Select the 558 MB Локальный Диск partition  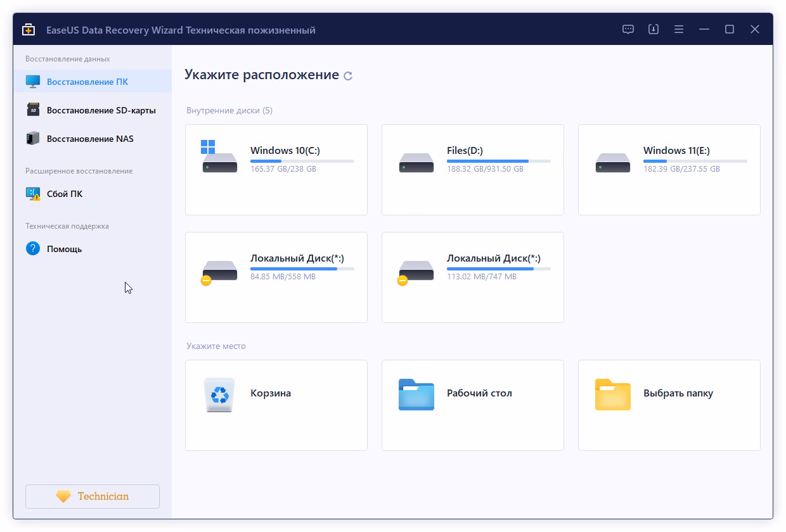(276, 277)
